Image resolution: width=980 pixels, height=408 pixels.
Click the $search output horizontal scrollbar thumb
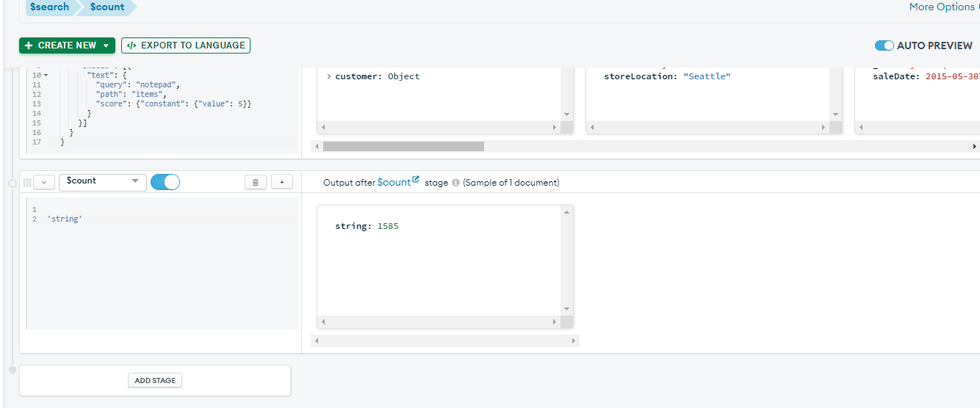click(403, 146)
